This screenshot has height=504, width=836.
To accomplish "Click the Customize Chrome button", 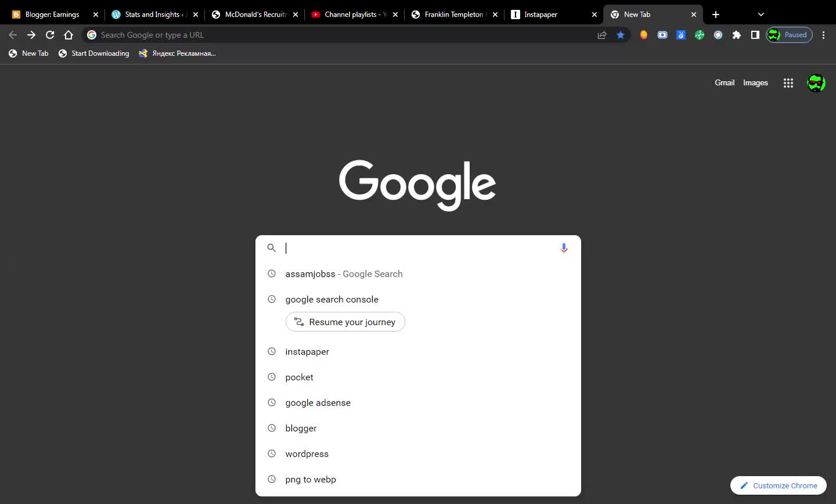I will click(x=779, y=485).
